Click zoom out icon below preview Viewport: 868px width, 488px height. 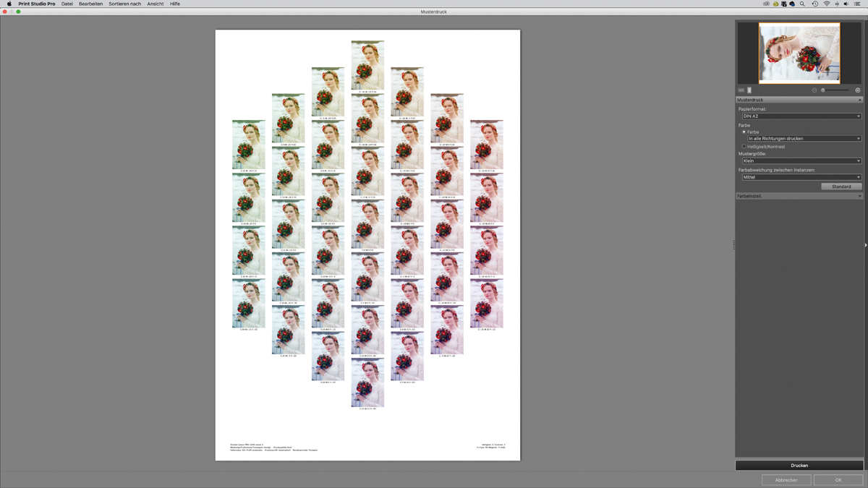click(814, 90)
